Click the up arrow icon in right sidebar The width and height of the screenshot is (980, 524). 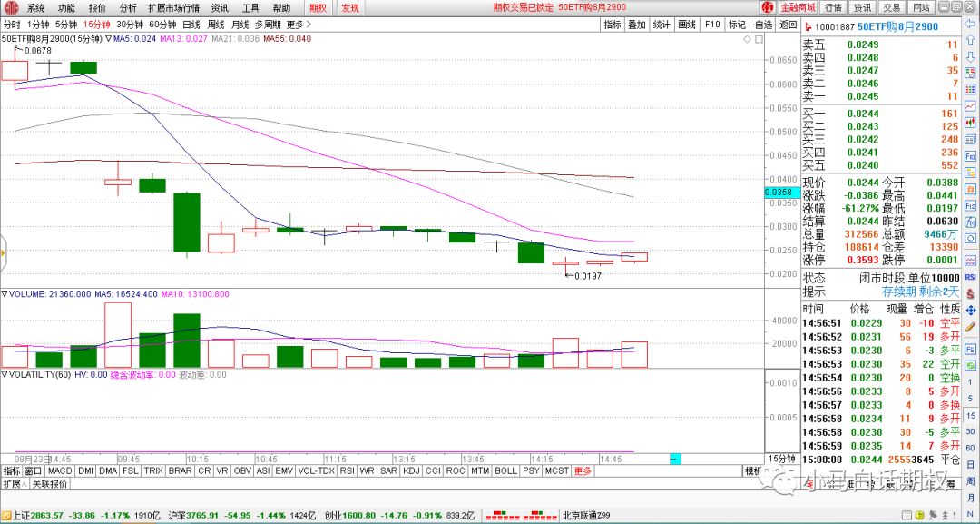click(971, 41)
